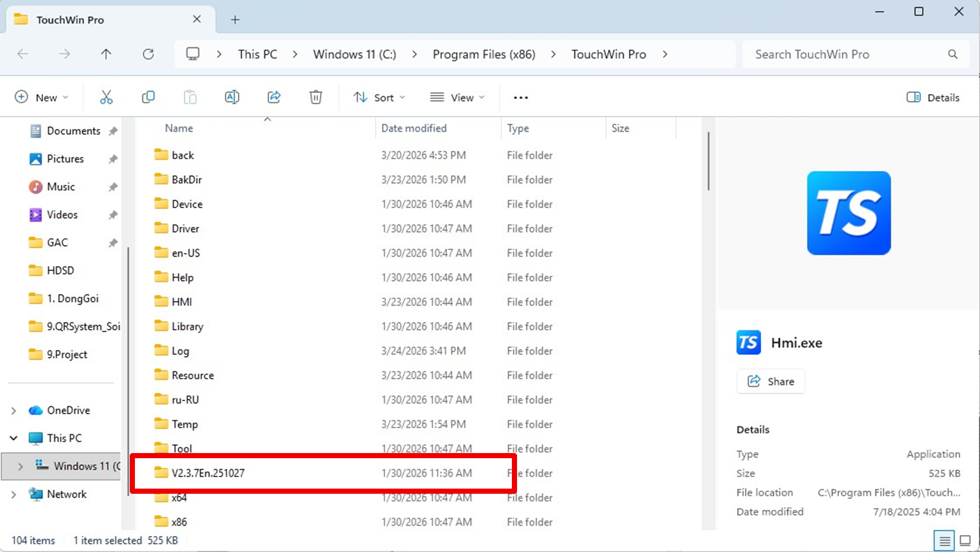
Task: Toggle the Details pane
Action: pyautogui.click(x=933, y=97)
